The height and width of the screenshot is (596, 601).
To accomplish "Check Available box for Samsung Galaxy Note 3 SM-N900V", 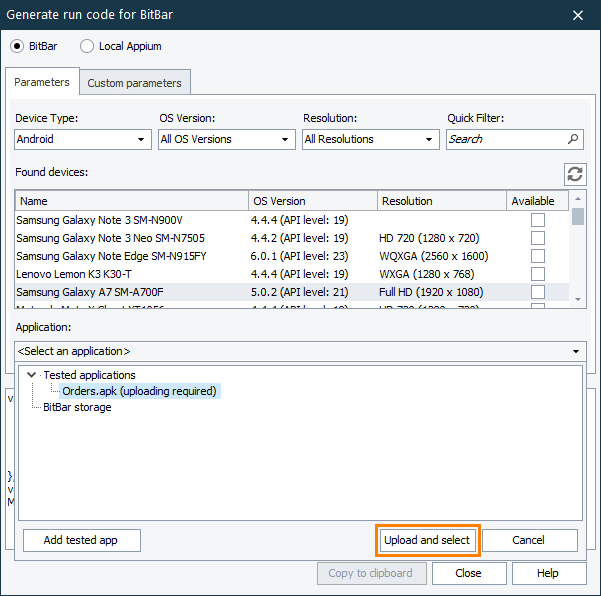I will tap(538, 220).
